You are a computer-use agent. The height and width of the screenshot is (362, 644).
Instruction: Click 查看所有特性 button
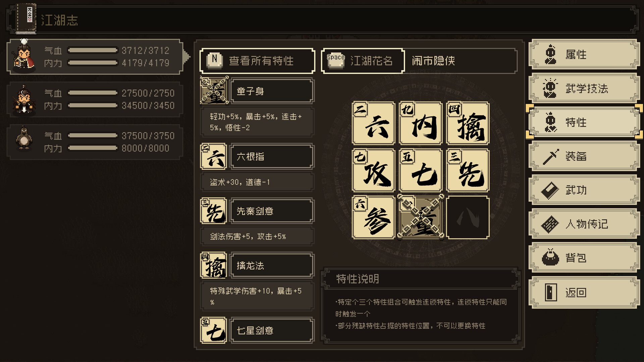click(x=257, y=61)
